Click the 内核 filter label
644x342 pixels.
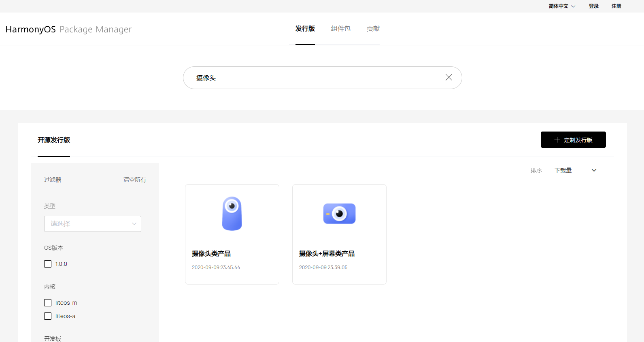(x=50, y=287)
